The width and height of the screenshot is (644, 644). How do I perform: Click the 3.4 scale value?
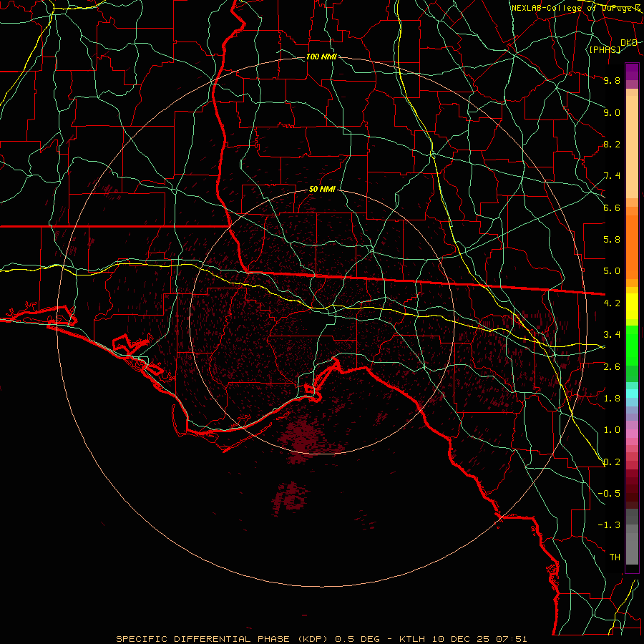pos(612,335)
